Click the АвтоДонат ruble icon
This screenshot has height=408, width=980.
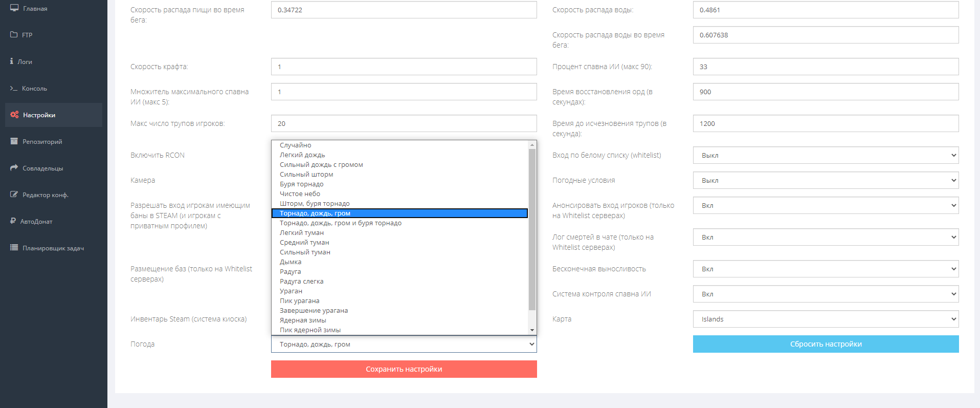pos(13,221)
